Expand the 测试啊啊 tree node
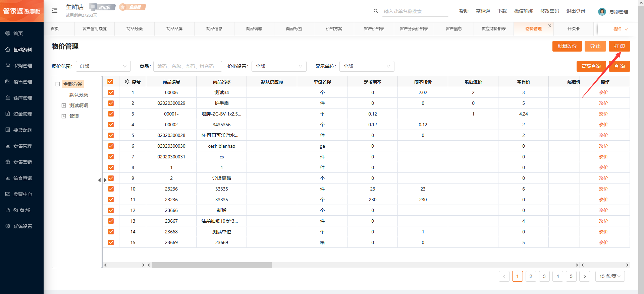The image size is (644, 294). (64, 105)
